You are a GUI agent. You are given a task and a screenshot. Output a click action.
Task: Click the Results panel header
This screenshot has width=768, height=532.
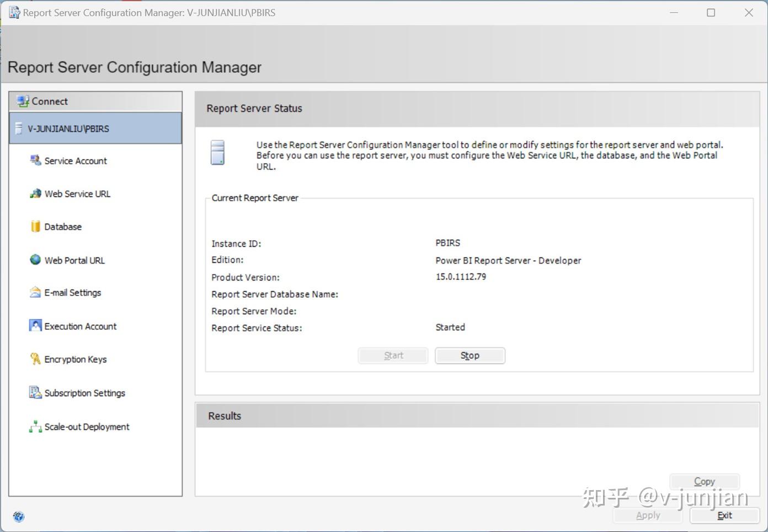[x=224, y=415]
